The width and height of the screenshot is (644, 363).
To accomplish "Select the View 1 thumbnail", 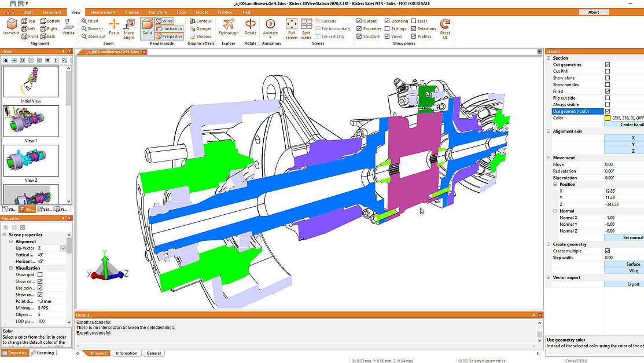I will (31, 121).
